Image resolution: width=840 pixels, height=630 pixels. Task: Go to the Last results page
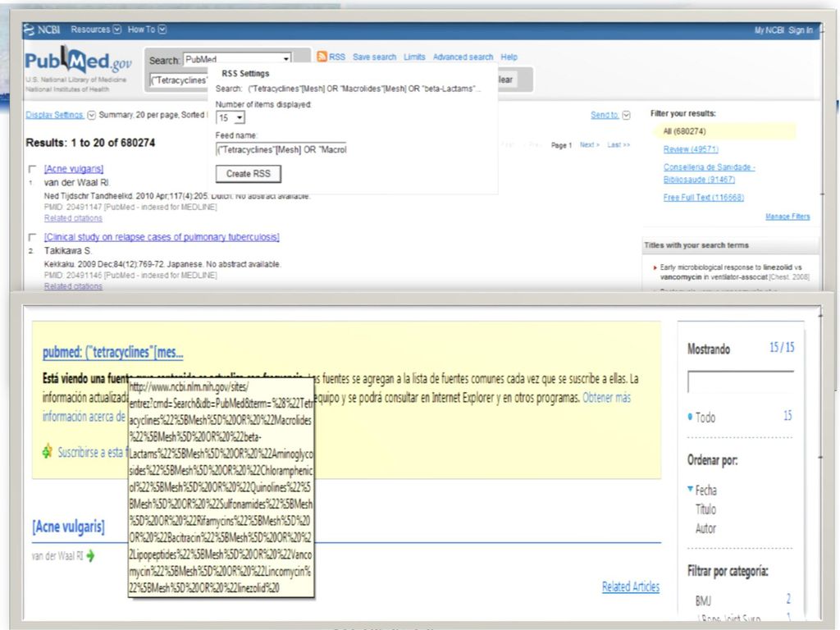pos(619,145)
